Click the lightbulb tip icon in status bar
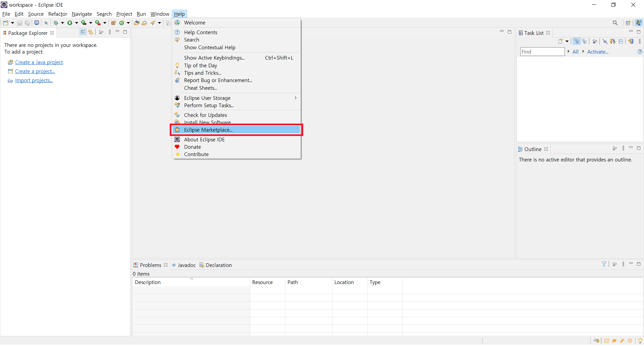The height and width of the screenshot is (346, 644). point(640,341)
